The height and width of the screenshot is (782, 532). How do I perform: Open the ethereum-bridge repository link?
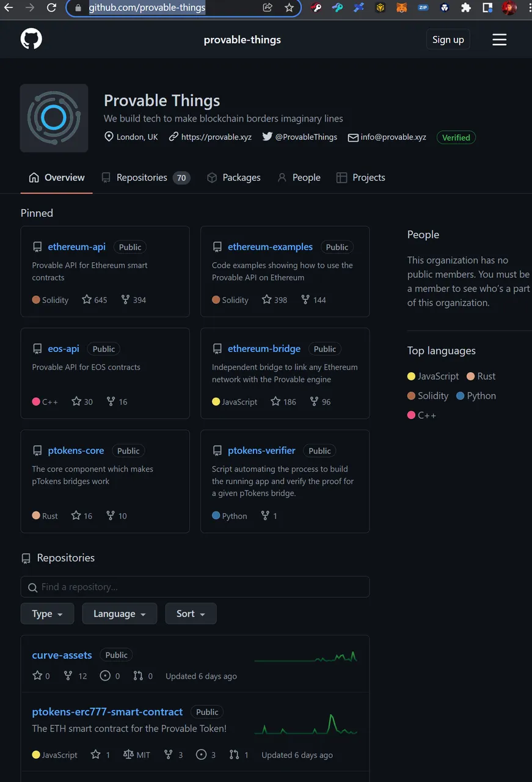(264, 349)
